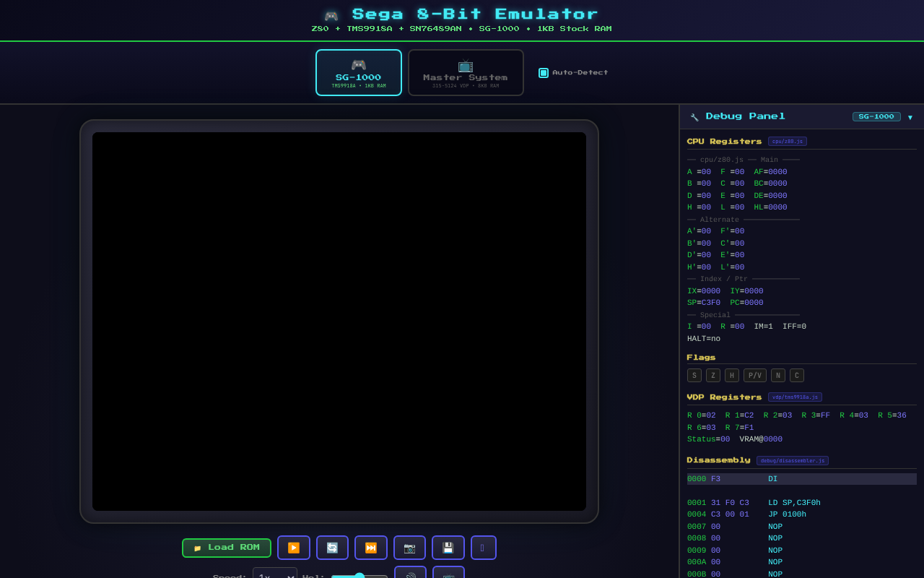Click the IM=1 interrupt mode value
Image resolution: width=924 pixels, height=578 pixels.
click(x=764, y=327)
